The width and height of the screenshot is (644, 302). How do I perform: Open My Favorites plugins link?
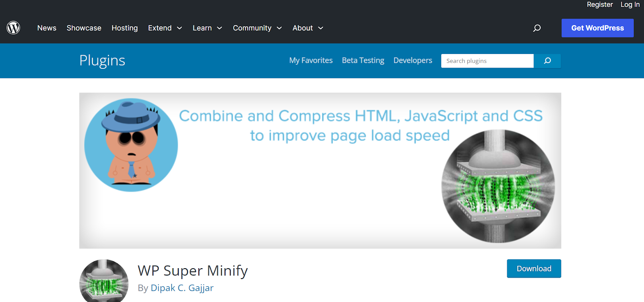pyautogui.click(x=311, y=60)
